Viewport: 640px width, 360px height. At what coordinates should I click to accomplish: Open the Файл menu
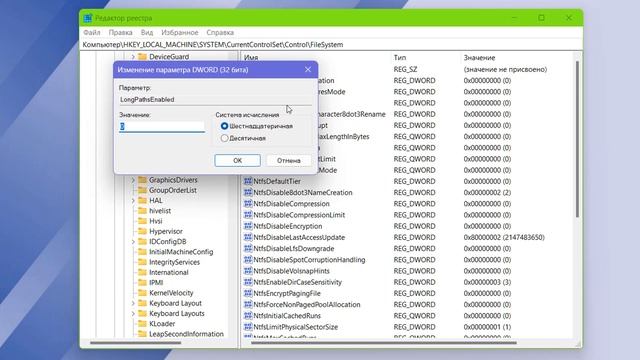(x=92, y=32)
